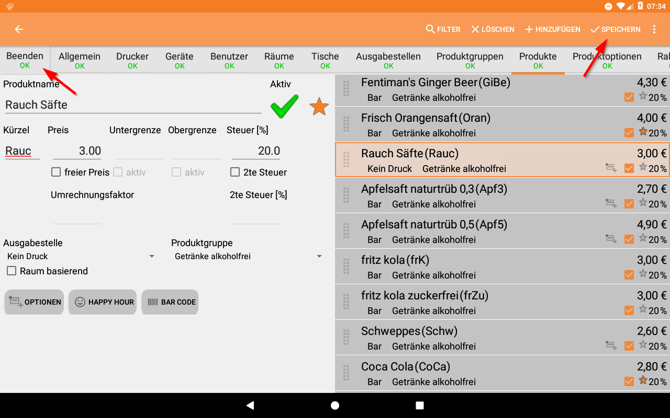This screenshot has width=670, height=418.
Task: Edit the Produktname text field
Action: click(x=130, y=105)
